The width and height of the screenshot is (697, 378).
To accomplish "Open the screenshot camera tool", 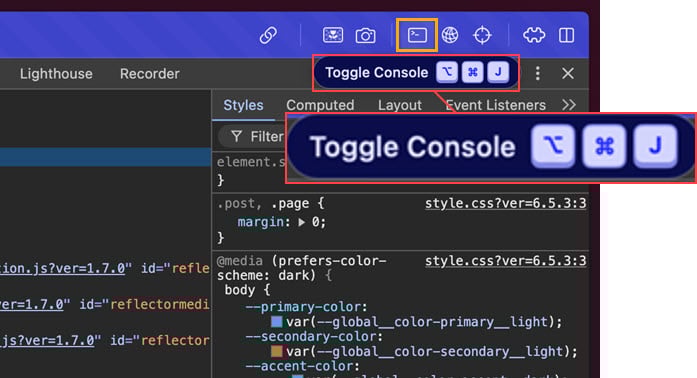I will pyautogui.click(x=365, y=35).
